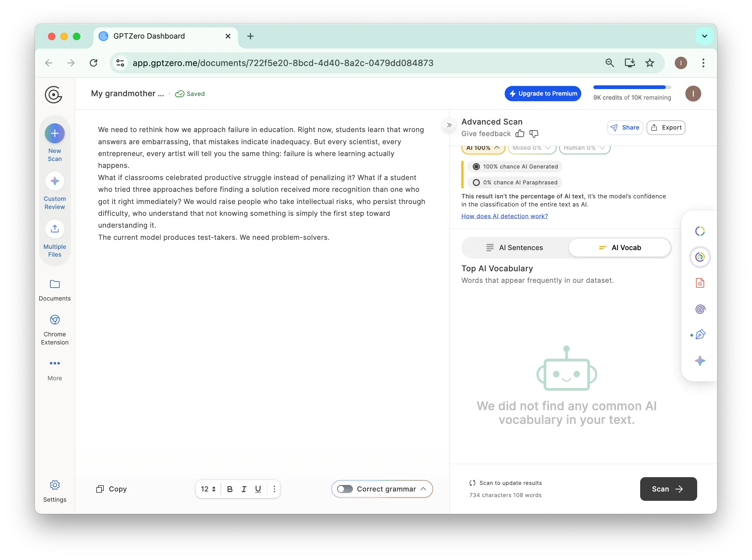Click the Upgrade to Premium button
The width and height of the screenshot is (752, 560).
click(542, 93)
